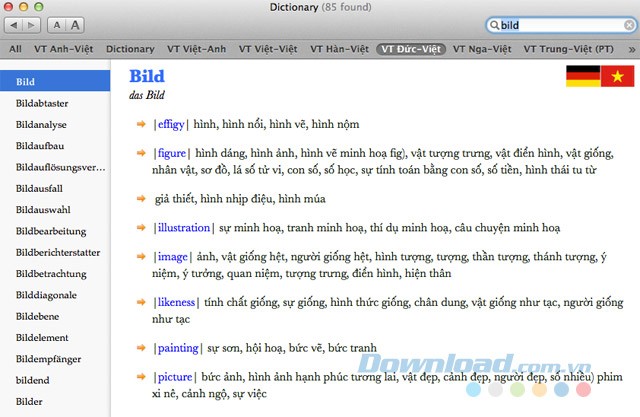Expand the hidden dictionaries overflow chevron

click(x=631, y=48)
